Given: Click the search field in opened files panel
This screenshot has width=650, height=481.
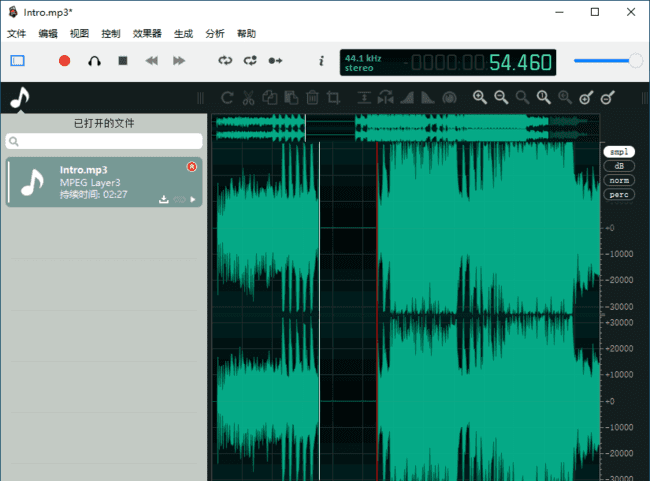Looking at the screenshot, I should [104, 141].
